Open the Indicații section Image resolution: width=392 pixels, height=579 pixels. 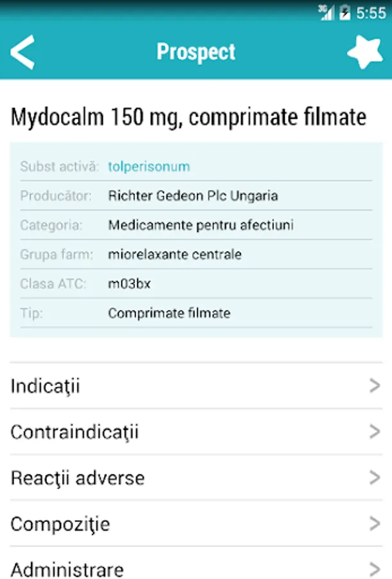[x=196, y=386]
